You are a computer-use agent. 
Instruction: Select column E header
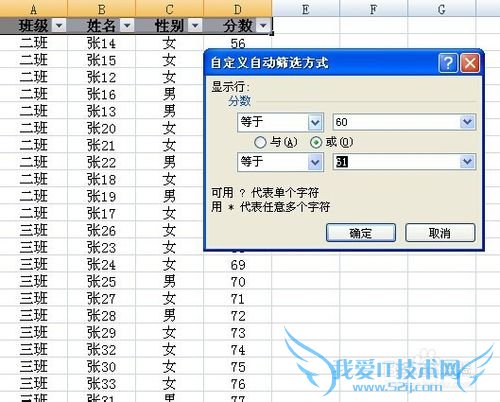[306, 8]
